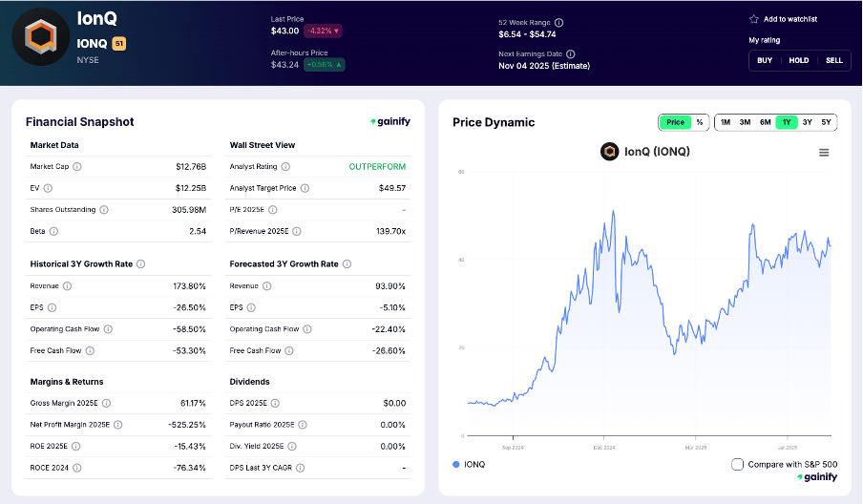The image size is (863, 504).
Task: Click info icon beside Payout Ratio 2025E
Action: coord(303,425)
